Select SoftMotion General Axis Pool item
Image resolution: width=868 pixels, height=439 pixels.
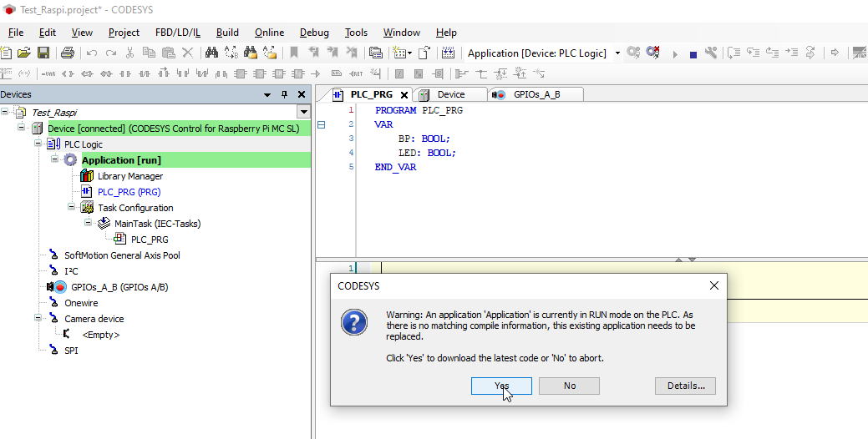tap(122, 255)
